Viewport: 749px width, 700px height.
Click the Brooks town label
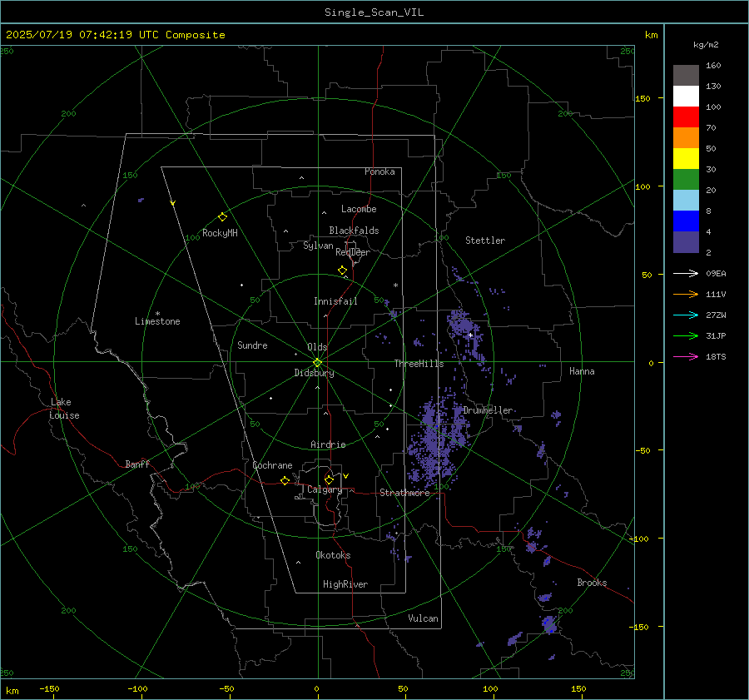tap(592, 583)
